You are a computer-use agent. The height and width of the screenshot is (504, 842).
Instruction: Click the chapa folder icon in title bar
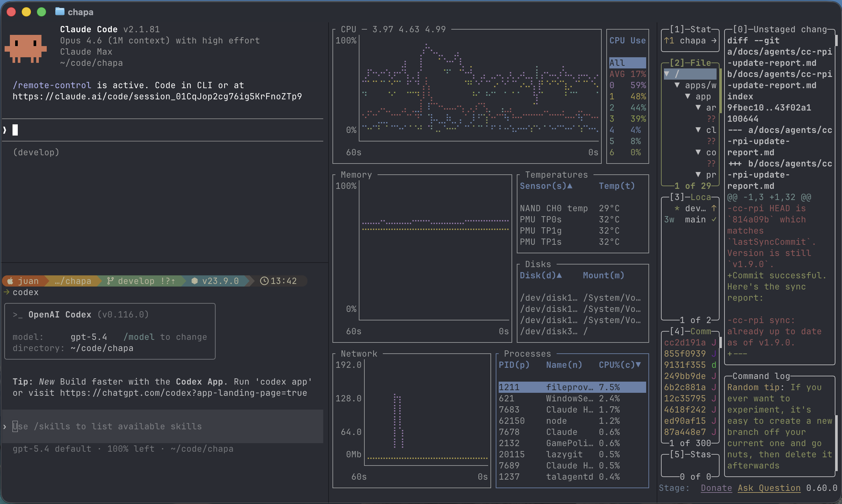[x=60, y=12]
